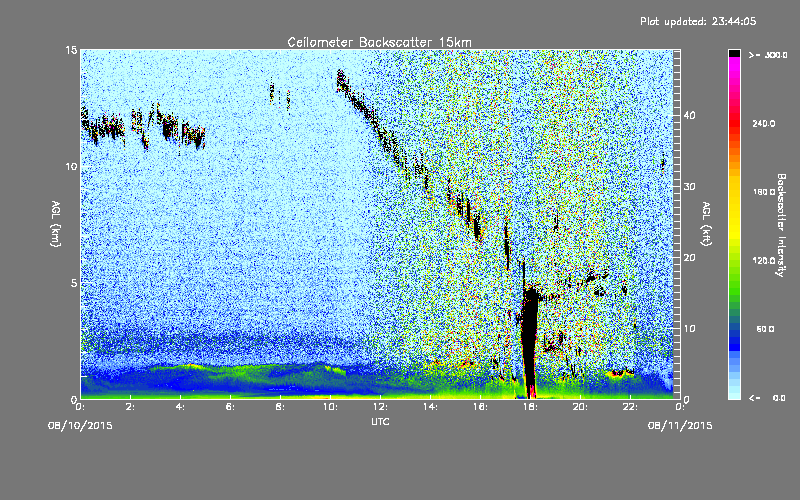Click the "40" tick on the kft axis
The width and height of the screenshot is (800, 500).
(x=689, y=115)
